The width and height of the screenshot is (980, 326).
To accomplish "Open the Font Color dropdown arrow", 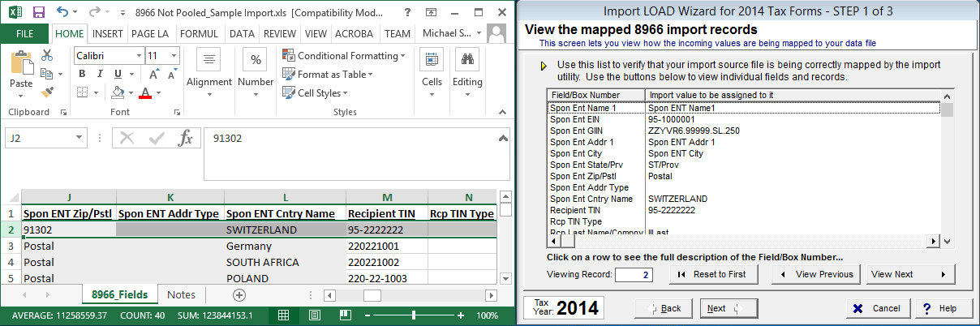I will tap(158, 92).
